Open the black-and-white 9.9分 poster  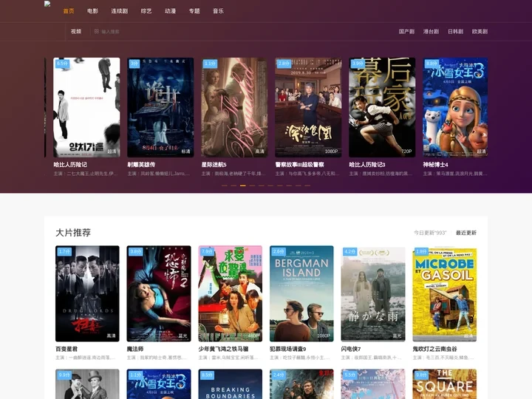point(87,384)
